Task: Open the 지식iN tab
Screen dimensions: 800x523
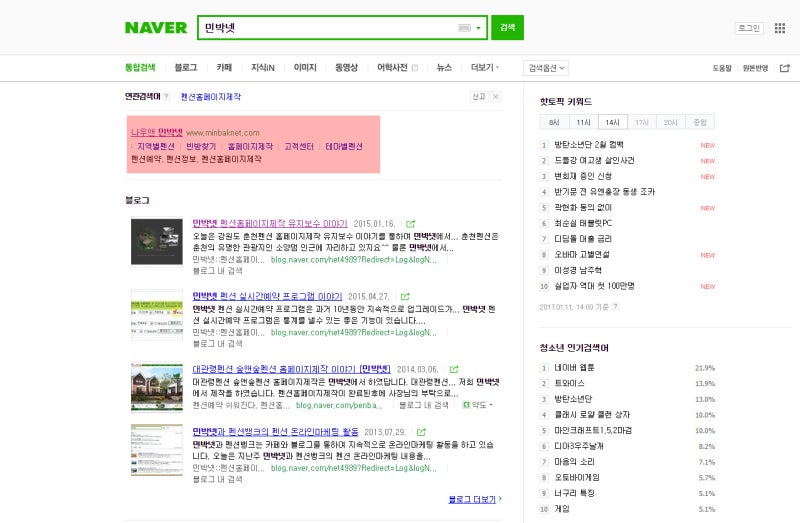Action: click(x=263, y=67)
